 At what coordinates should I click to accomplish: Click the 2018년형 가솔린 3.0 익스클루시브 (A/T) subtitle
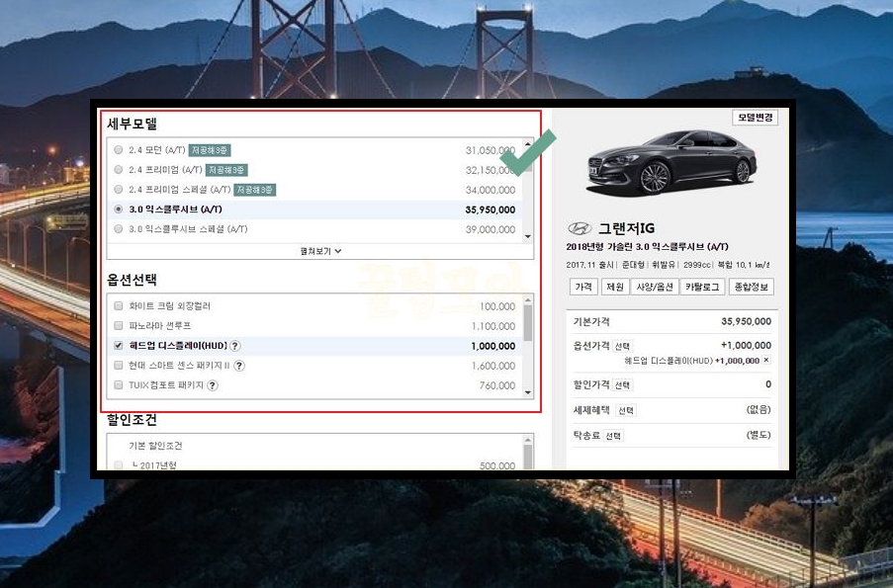(647, 246)
